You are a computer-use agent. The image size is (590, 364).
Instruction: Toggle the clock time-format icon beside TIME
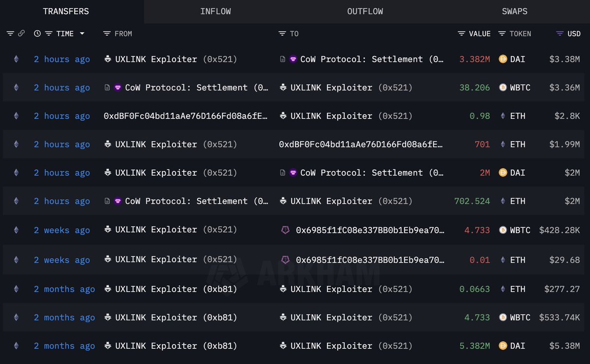click(x=37, y=33)
